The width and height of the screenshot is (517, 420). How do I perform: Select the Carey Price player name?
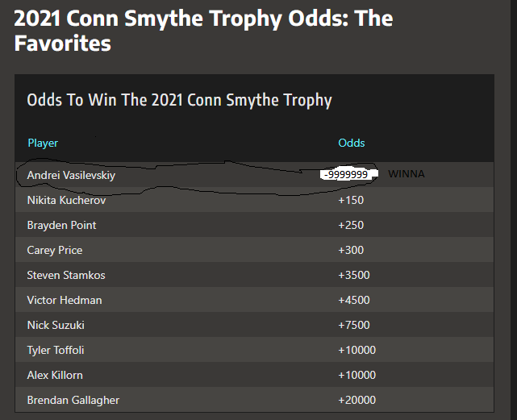tap(55, 250)
